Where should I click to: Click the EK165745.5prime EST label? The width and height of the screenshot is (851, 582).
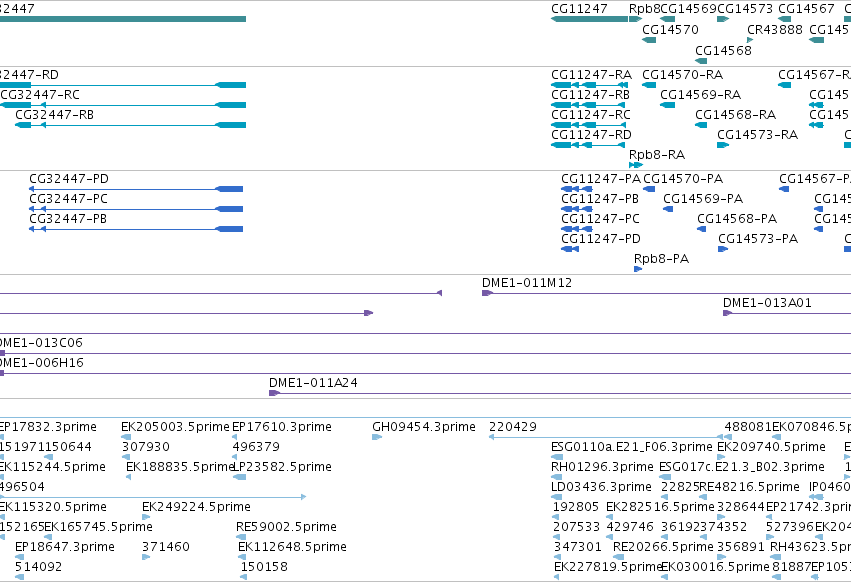[98, 527]
